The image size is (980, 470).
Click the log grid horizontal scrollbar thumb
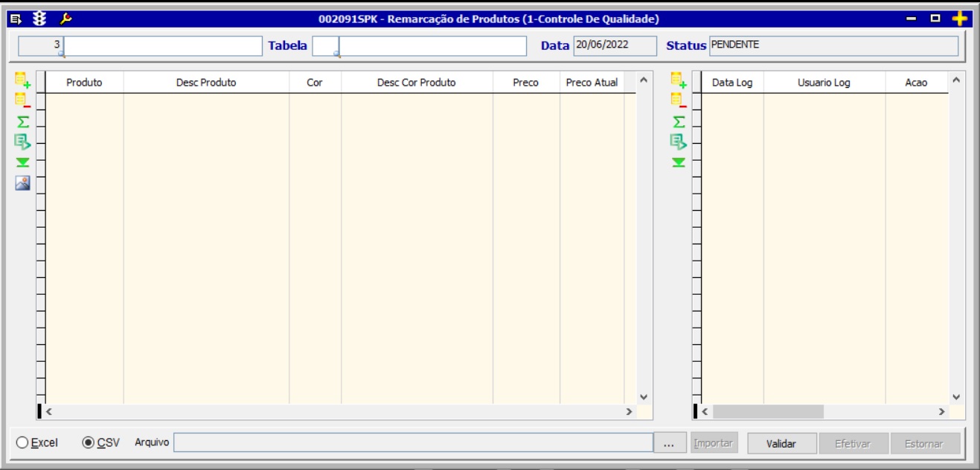pyautogui.click(x=768, y=411)
